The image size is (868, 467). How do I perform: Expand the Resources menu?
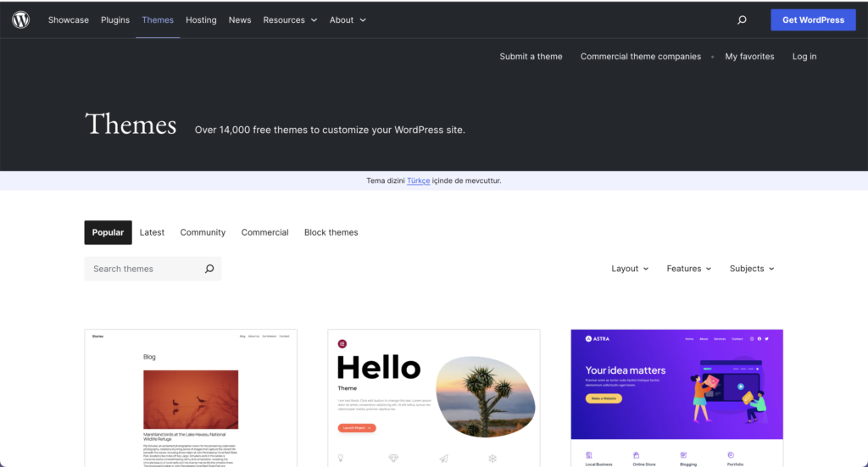[x=290, y=19]
